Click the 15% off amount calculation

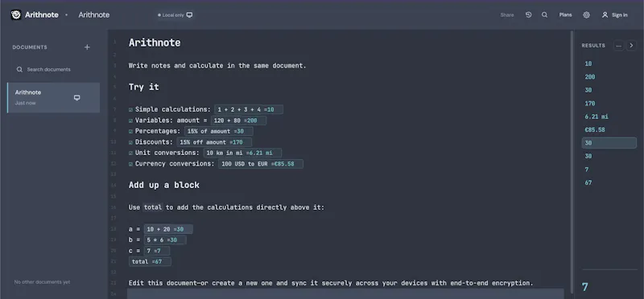pos(214,142)
